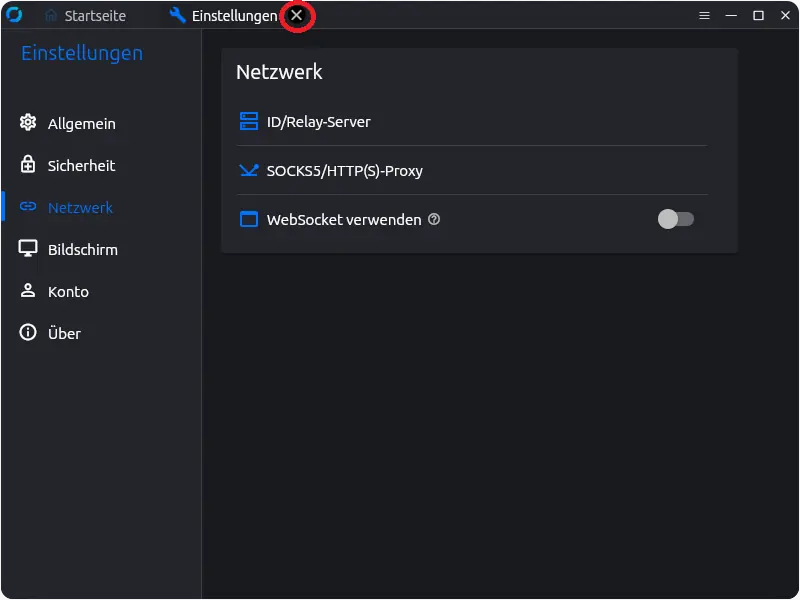Close the Einstellungen tab

pyautogui.click(x=296, y=16)
